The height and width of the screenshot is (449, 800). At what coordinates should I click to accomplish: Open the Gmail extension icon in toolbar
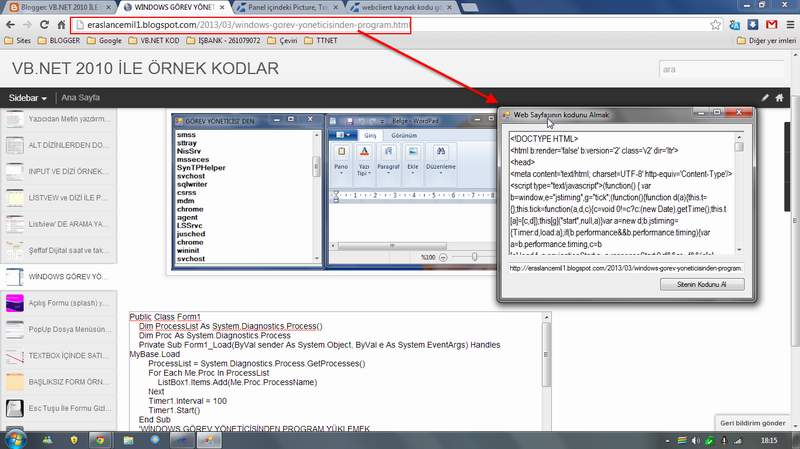771,24
